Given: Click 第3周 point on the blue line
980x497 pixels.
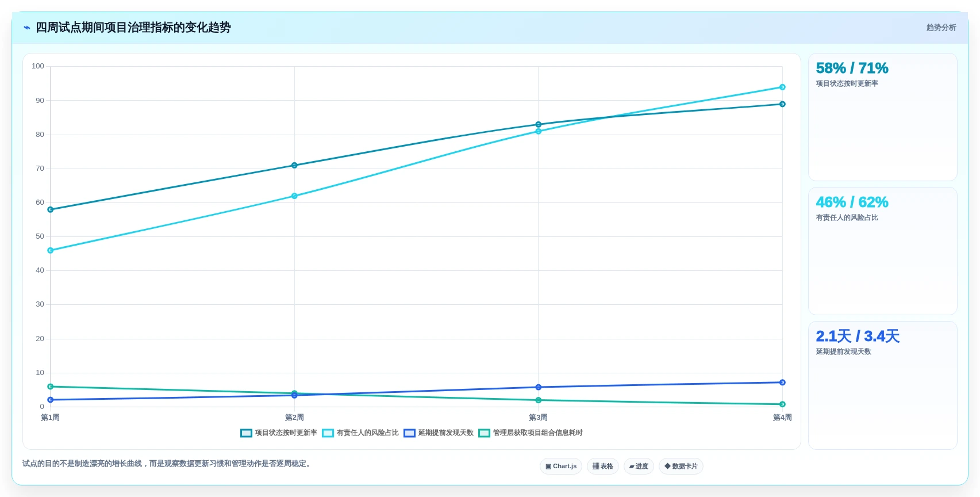Looking at the screenshot, I should point(539,388).
